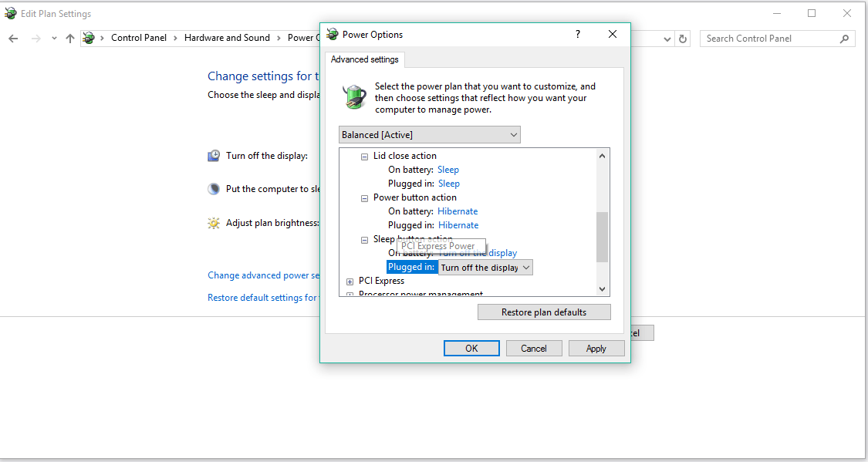868x462 pixels.
Task: Select the Power button action label
Action: tap(414, 197)
